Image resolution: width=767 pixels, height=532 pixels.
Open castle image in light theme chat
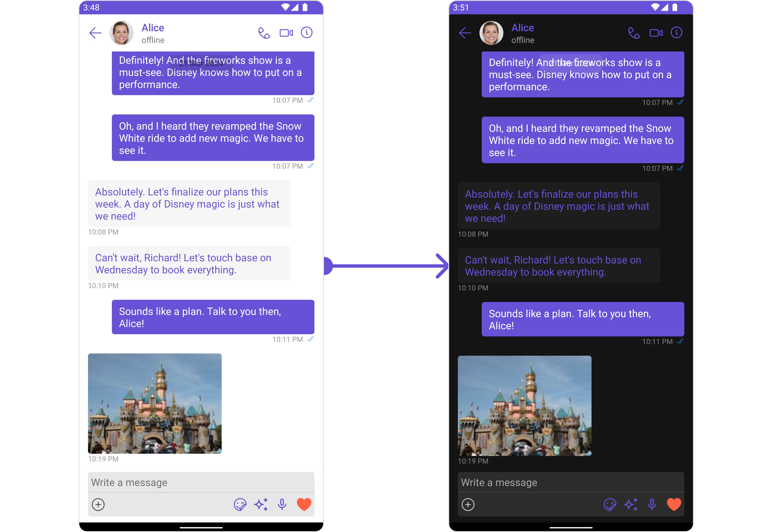pos(155,403)
